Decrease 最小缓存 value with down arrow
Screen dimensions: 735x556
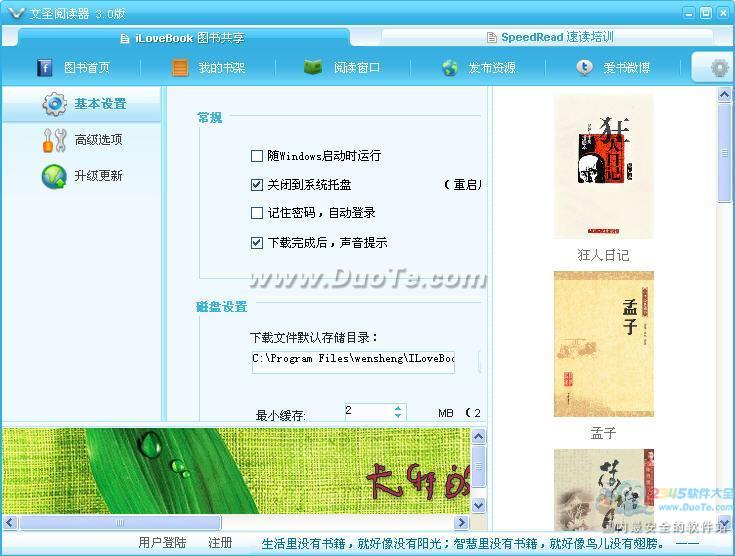coord(398,416)
